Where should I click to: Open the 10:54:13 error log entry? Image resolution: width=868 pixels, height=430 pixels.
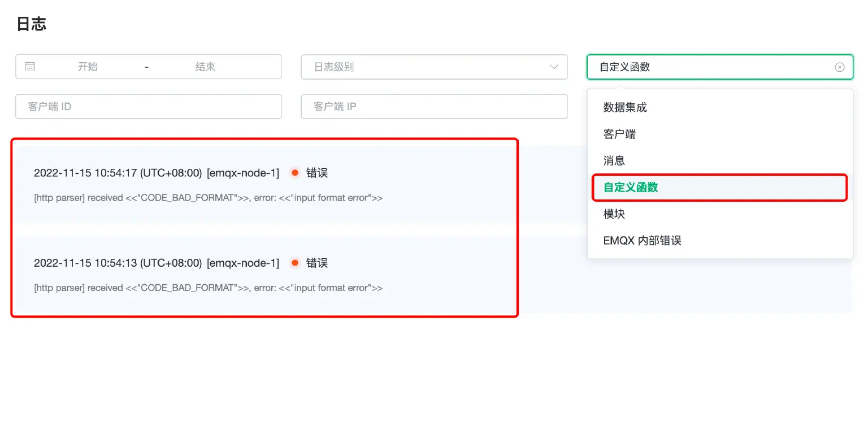(209, 275)
